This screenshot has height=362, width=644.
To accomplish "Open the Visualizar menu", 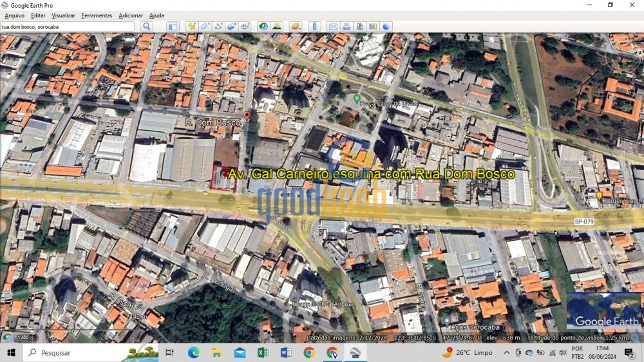I will (x=63, y=15).
